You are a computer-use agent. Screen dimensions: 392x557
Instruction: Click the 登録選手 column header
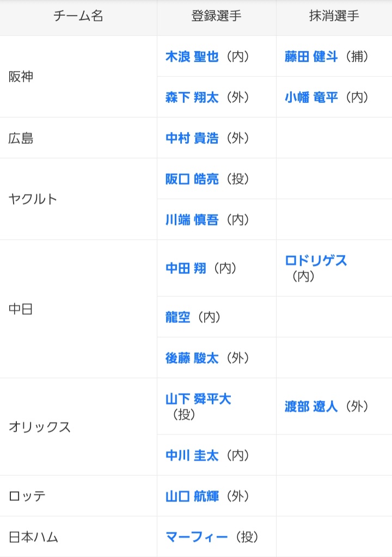click(x=216, y=16)
